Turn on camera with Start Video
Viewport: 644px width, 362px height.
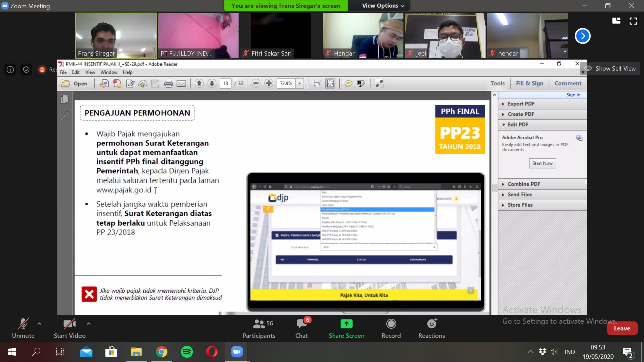pos(69,328)
